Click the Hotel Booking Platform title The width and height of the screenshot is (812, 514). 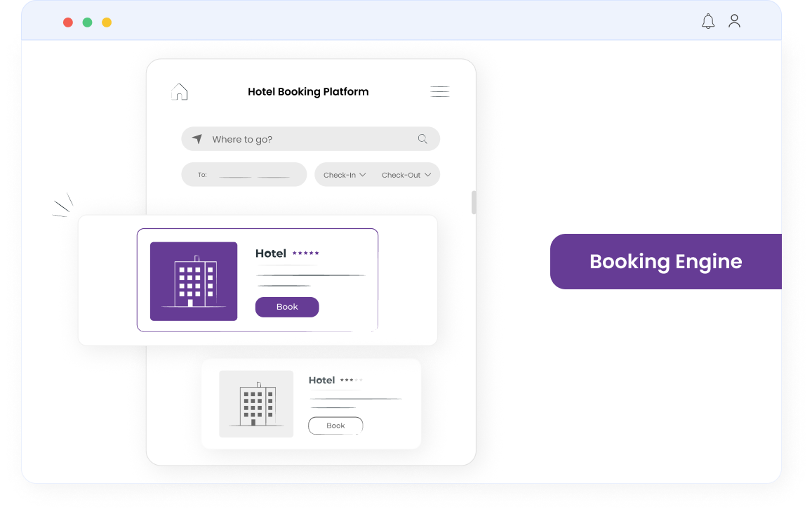click(x=308, y=91)
